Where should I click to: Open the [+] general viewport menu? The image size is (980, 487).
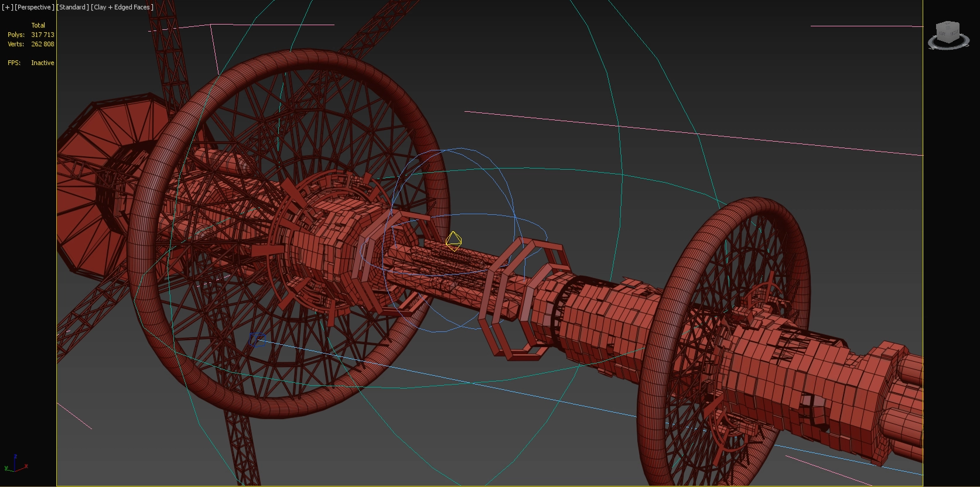point(8,7)
